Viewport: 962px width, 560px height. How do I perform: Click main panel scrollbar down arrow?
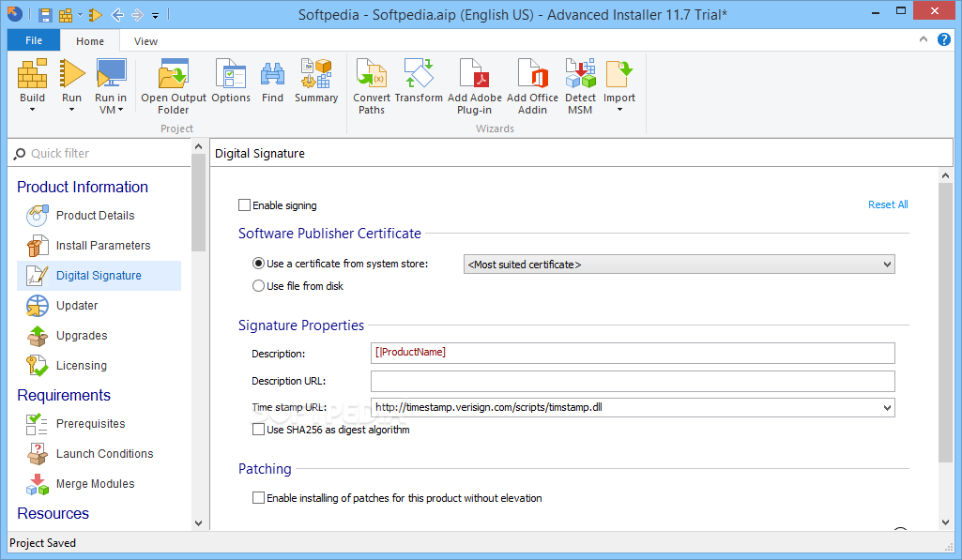point(945,522)
